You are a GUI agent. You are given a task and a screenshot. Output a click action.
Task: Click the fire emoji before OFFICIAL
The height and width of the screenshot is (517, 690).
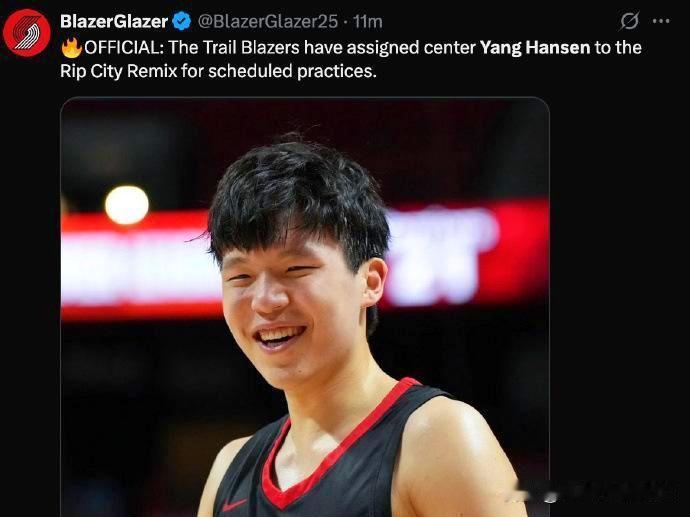click(72, 48)
